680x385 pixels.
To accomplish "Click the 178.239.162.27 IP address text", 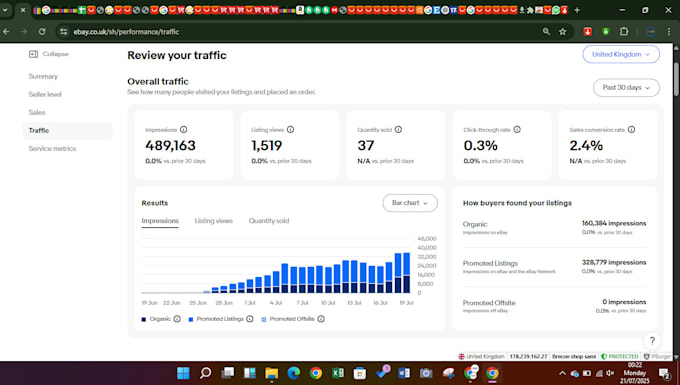I will pos(528,356).
